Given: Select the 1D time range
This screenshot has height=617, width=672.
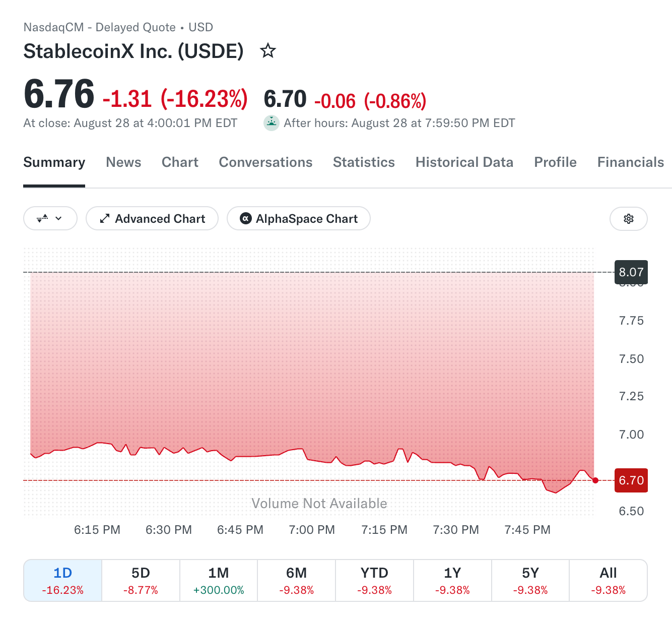Looking at the screenshot, I should tap(63, 580).
